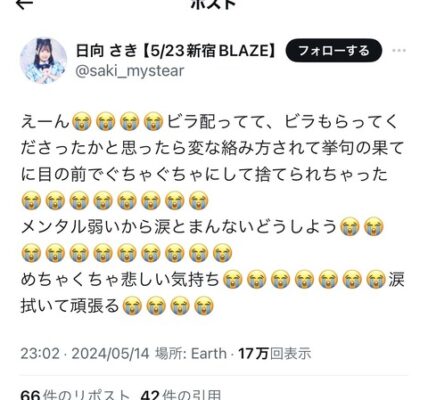Open the 17万回表示 view count
This screenshot has width=428, height=400.
[x=275, y=353]
